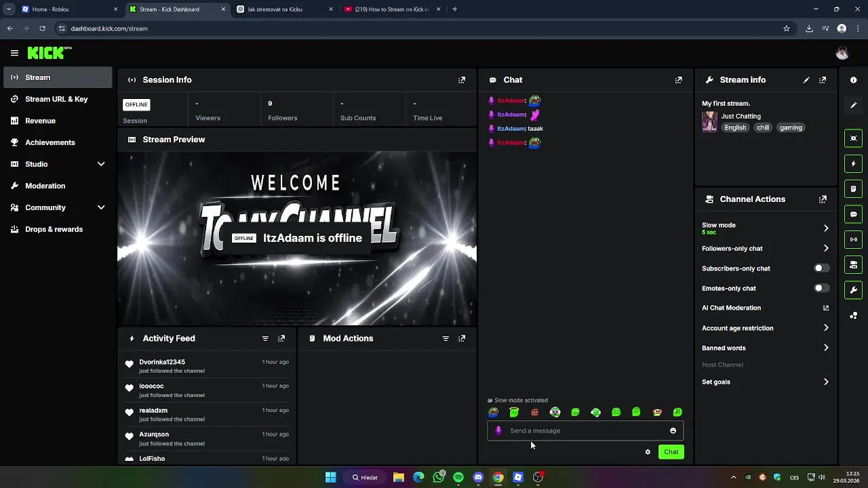Filter the Mod Actions list
868x488 pixels.
(446, 338)
